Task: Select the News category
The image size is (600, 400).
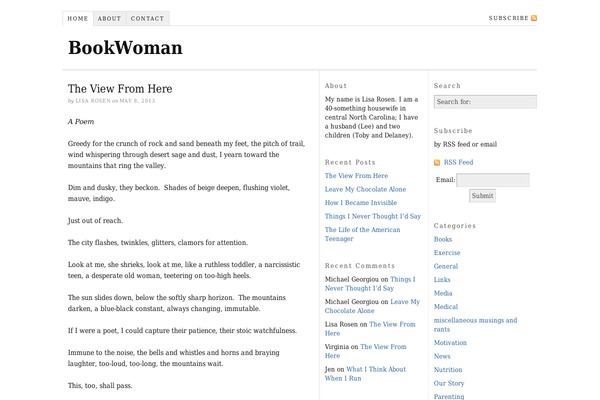Action: [442, 356]
